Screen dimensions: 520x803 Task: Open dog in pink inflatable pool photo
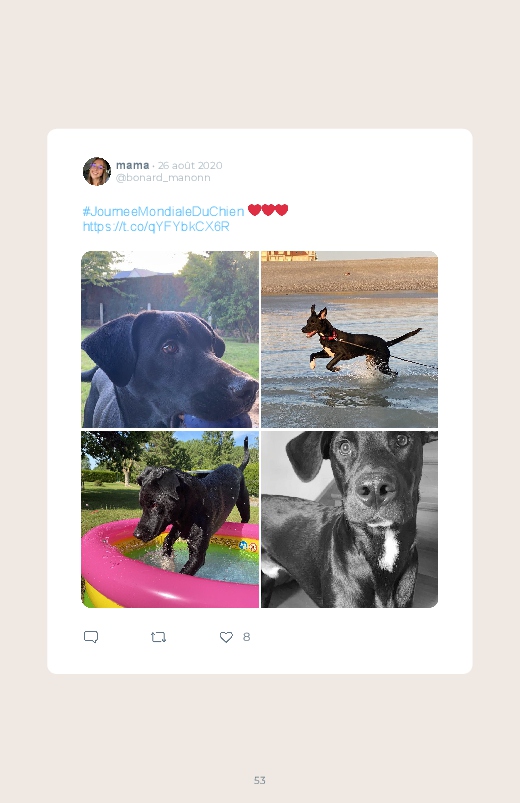(x=170, y=519)
